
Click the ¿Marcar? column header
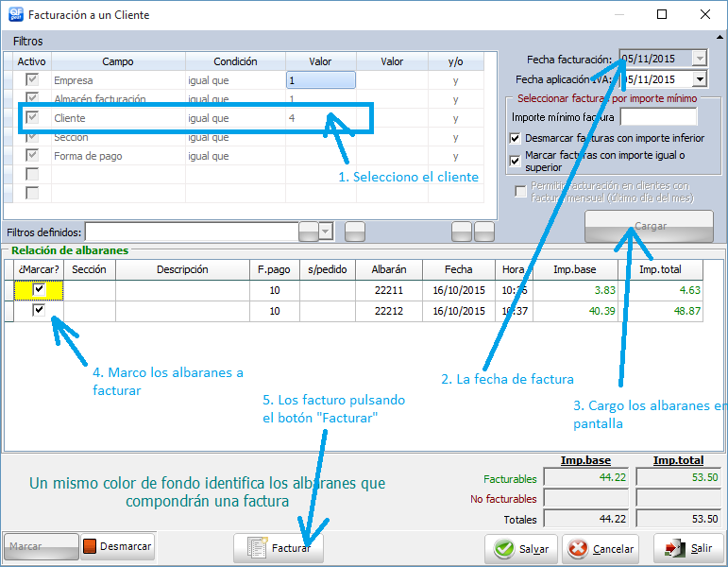tap(39, 269)
